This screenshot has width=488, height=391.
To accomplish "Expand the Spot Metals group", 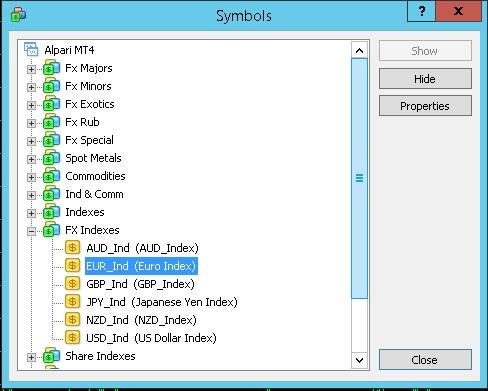I will [31, 159].
